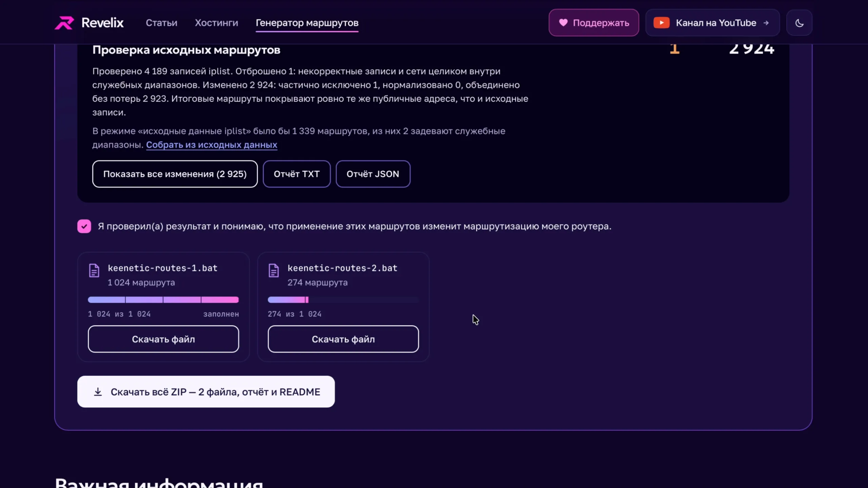This screenshot has height=488, width=868.
Task: Download file keenetic-routes-1.bat
Action: tap(163, 339)
